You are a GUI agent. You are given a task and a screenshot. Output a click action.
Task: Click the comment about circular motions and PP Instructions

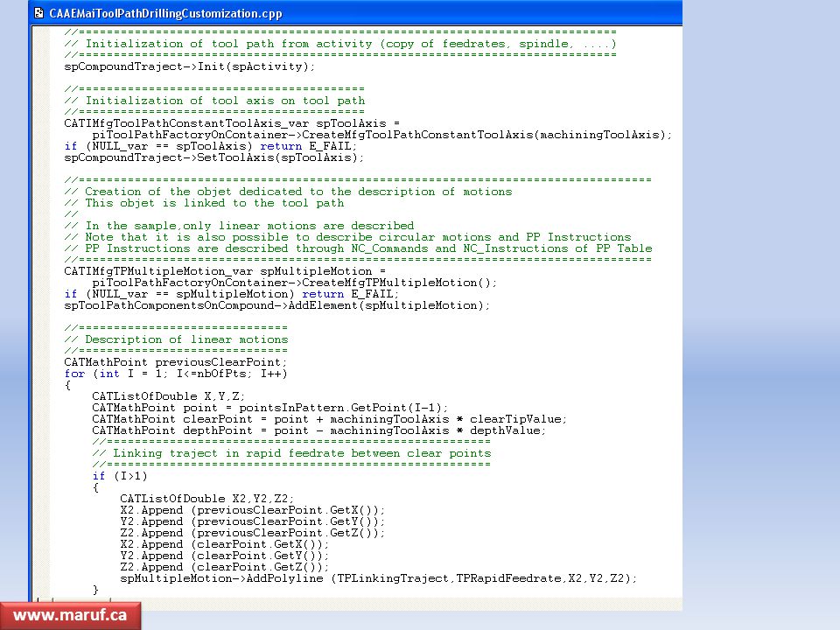tap(347, 237)
